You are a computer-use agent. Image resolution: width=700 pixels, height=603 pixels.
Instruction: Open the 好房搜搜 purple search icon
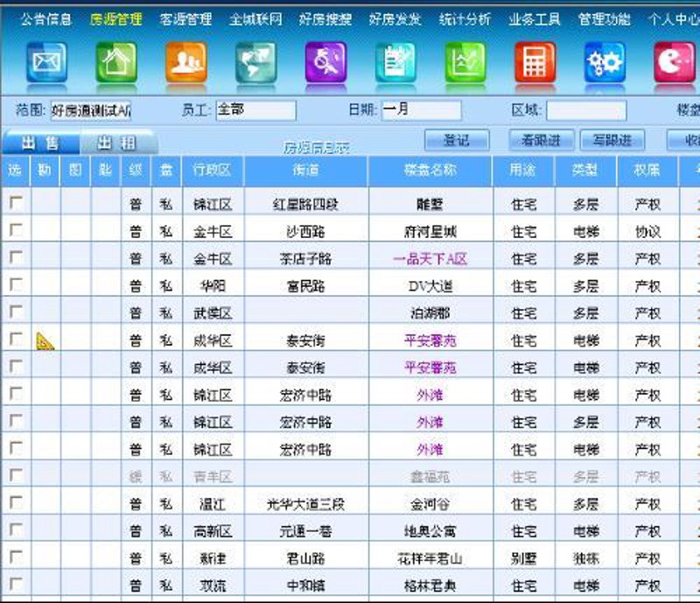[325, 62]
